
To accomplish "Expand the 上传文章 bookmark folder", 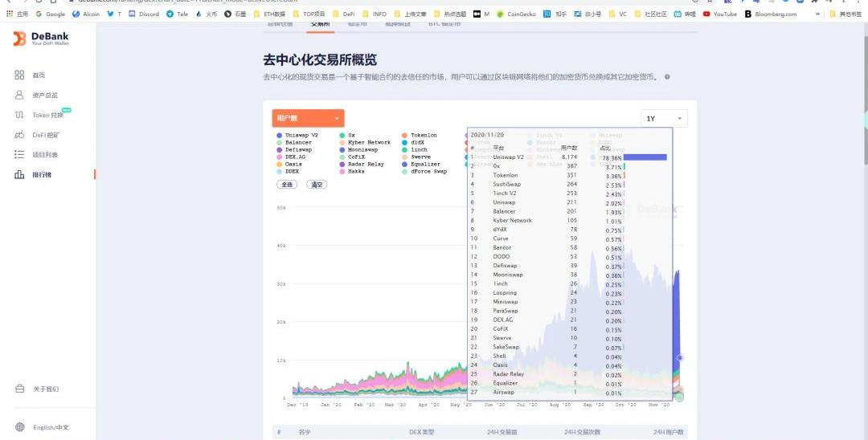I will point(410,14).
